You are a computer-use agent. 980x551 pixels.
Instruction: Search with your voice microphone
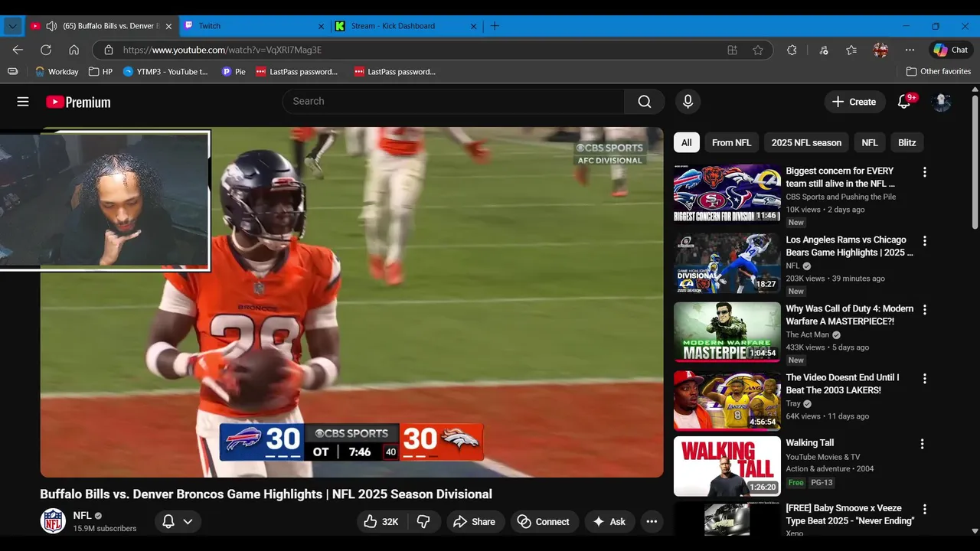688,101
